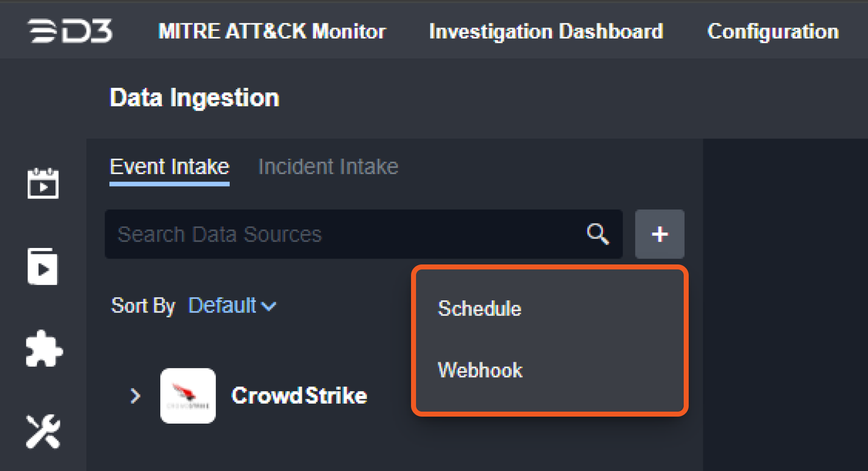Image resolution: width=868 pixels, height=471 pixels.
Task: Choose Webhook from the popup menu
Action: tap(480, 370)
